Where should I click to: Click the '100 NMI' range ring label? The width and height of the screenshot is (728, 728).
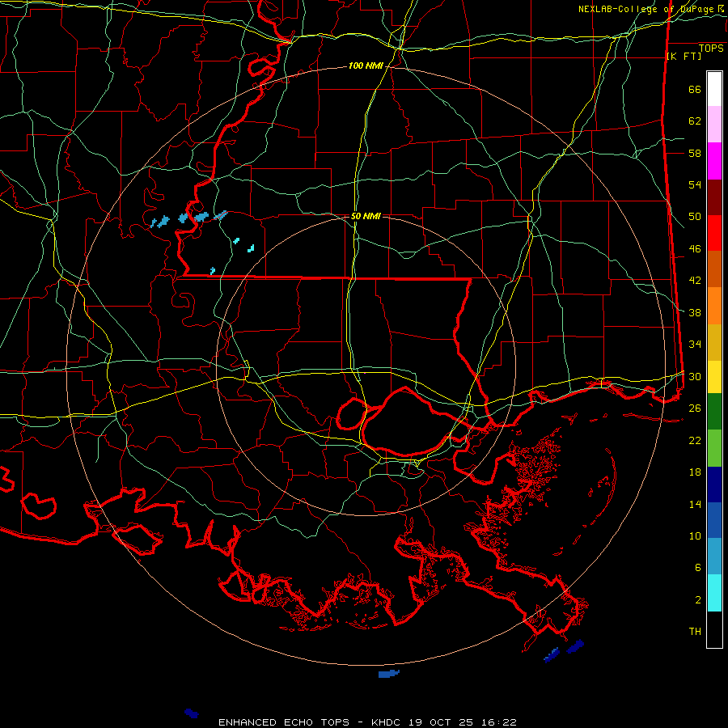tap(366, 66)
